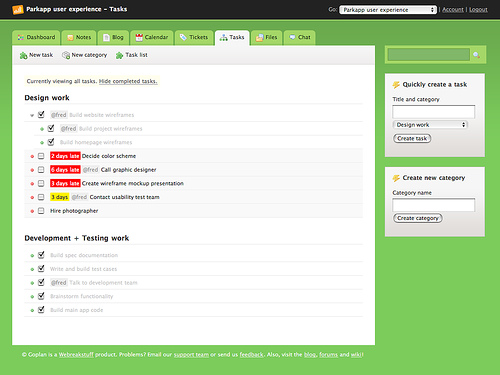Screen dimensions: 500x375
Task: Uncheck the Build main app code task
Action: pos(41,310)
